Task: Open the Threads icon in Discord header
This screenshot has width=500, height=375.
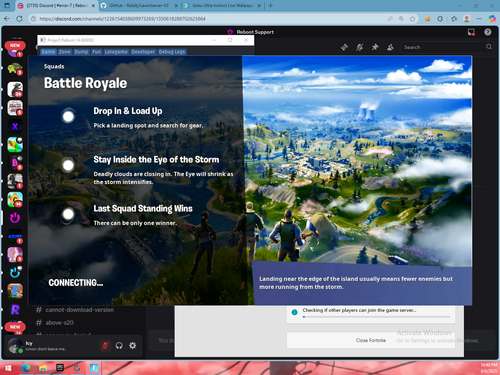Action: pos(344,47)
